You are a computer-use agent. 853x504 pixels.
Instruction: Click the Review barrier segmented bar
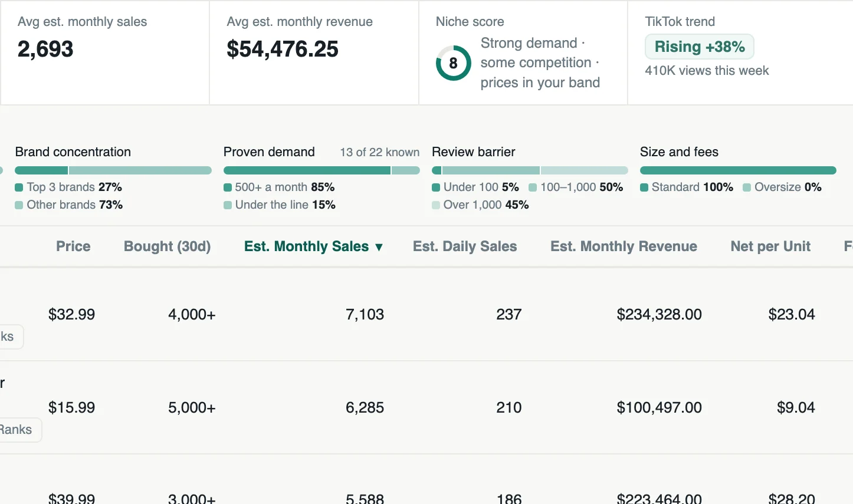530,170
